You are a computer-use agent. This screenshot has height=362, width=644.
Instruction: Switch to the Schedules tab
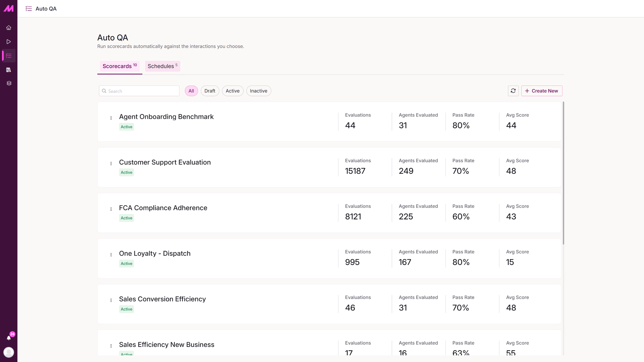(x=163, y=66)
